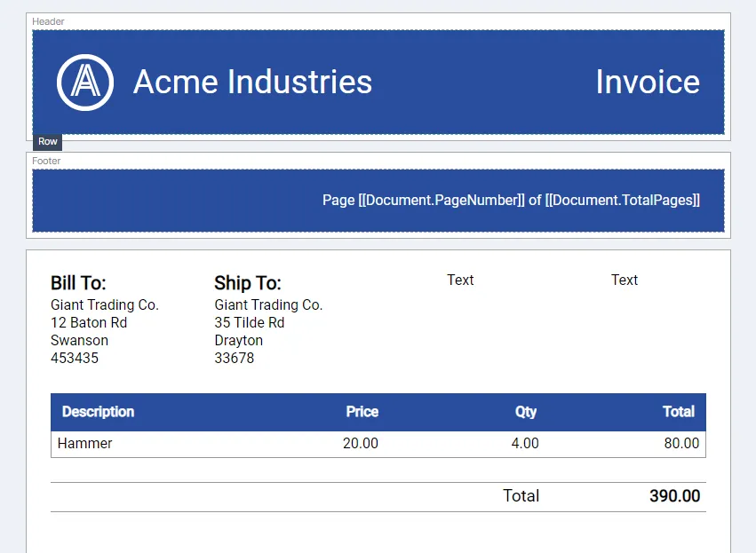Click the "Price" column header
The image size is (756, 553).
pyautogui.click(x=362, y=412)
